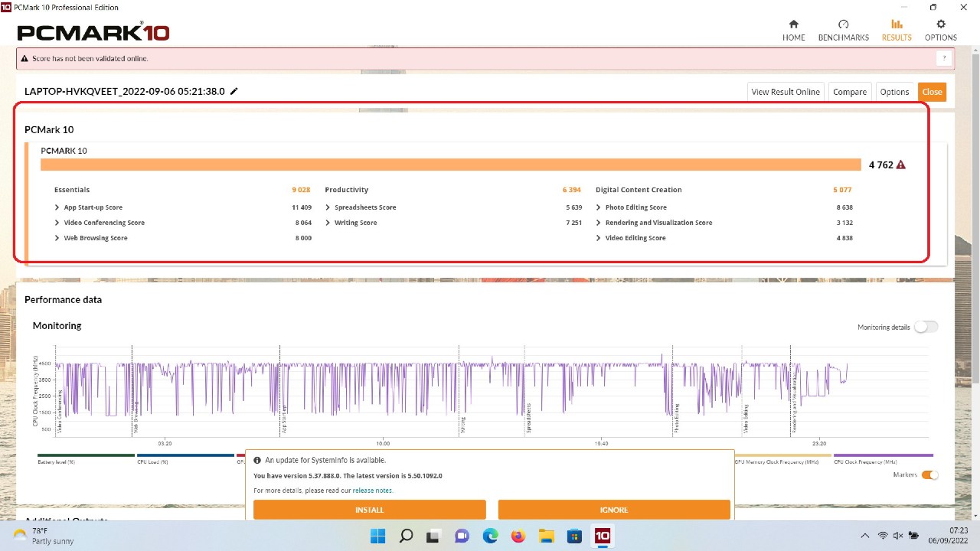The width and height of the screenshot is (980, 551).
Task: Click the Battery level legend swatch
Action: point(86,455)
